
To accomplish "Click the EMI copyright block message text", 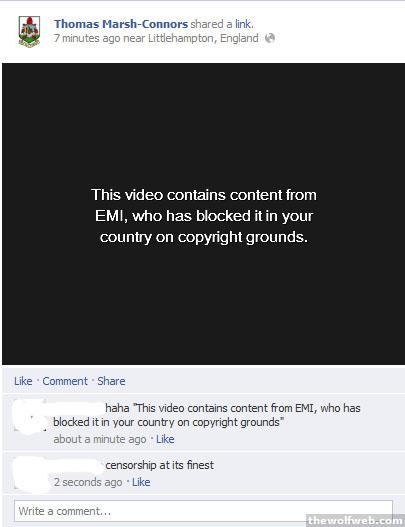I will [x=204, y=216].
